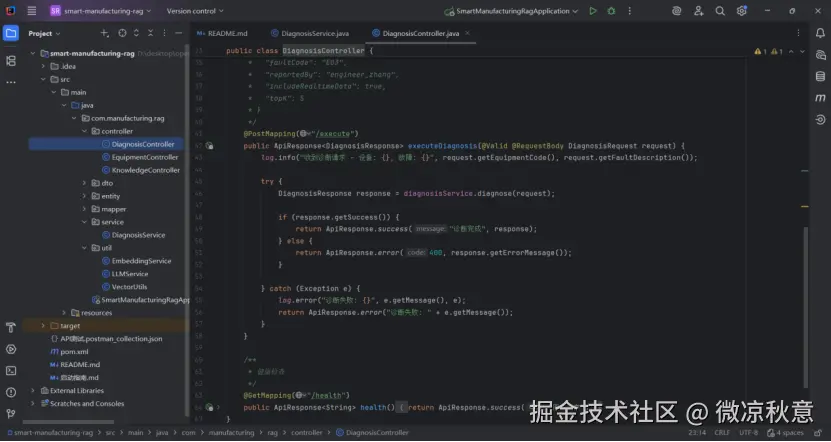Click the UTF-8 encoding status widget

748,432
